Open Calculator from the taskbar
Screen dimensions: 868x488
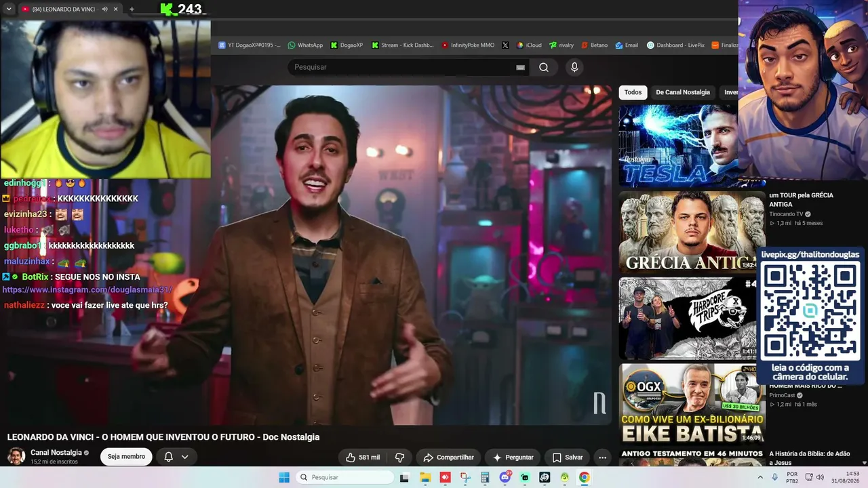(x=485, y=477)
